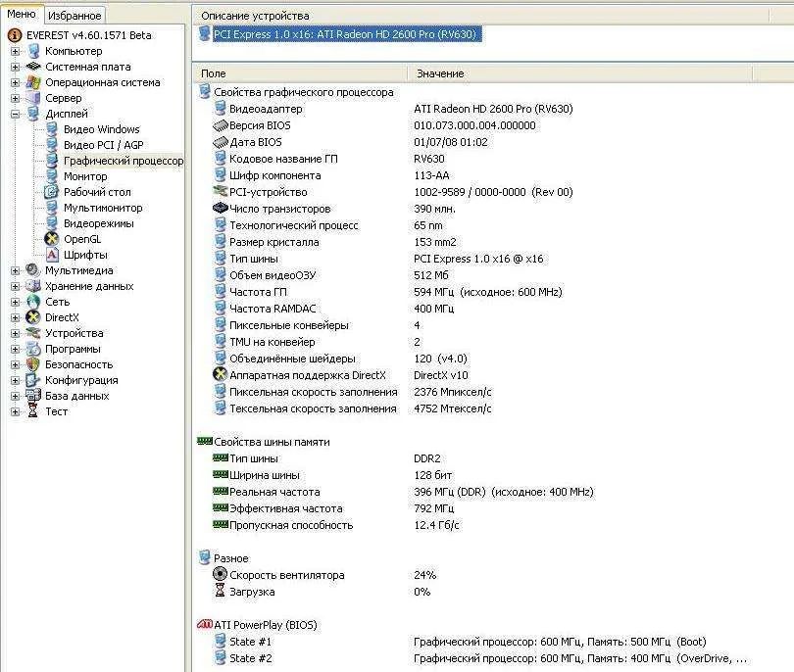Viewport: 794px width, 672px height.
Task: Expand the Программы tree node
Action: pos(15,349)
